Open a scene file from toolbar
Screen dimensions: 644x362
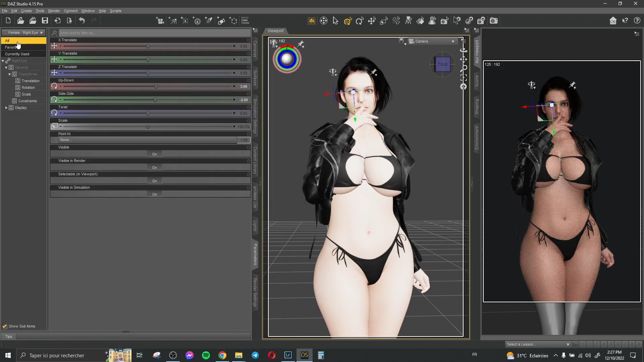point(20,21)
